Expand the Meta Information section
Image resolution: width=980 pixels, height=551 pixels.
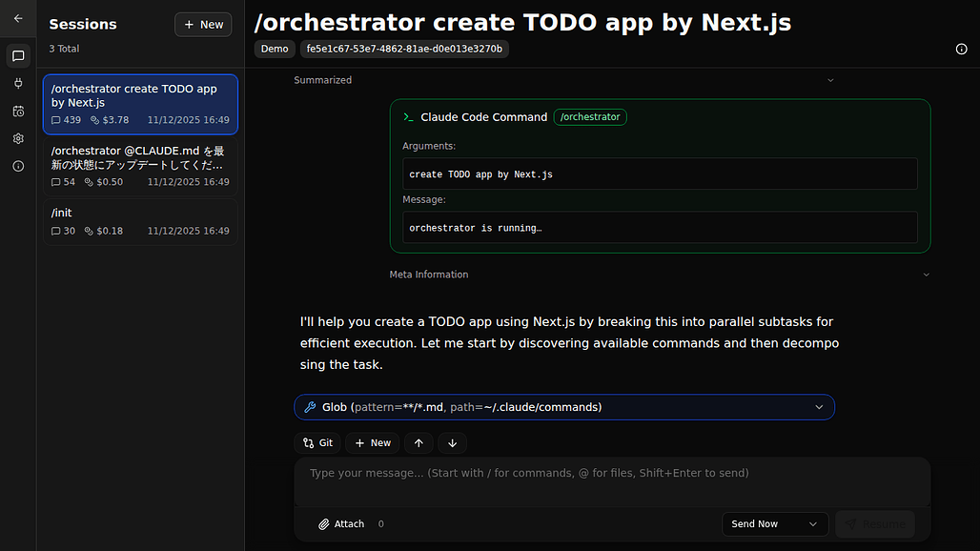(x=925, y=275)
